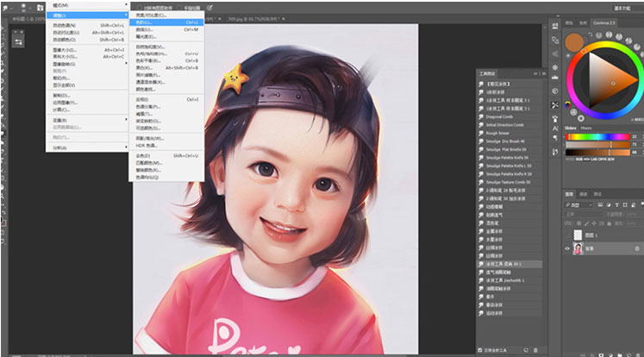Screen dimensions: 644x357
Task: Choose 反相 (Ctrl+I) in the submenu
Action: 166,99
